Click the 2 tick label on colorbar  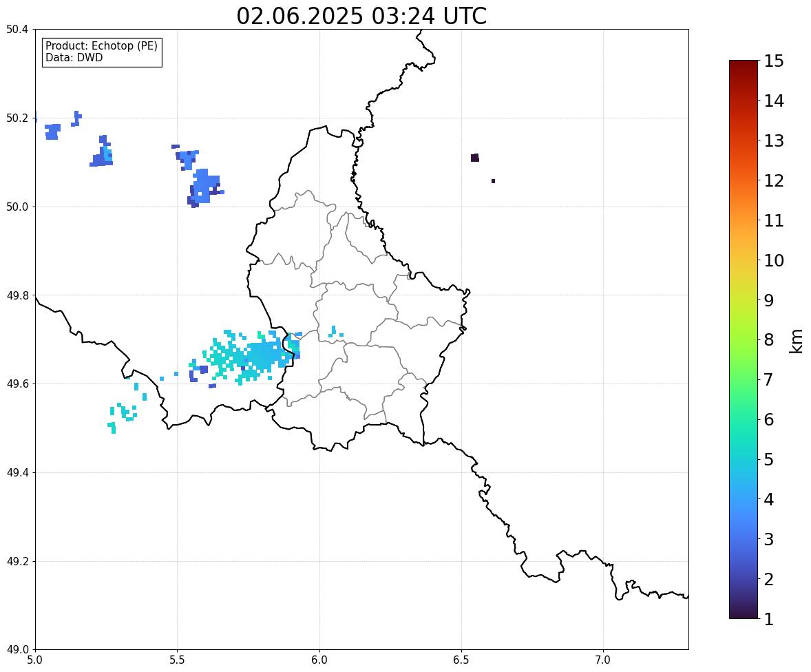pos(768,578)
